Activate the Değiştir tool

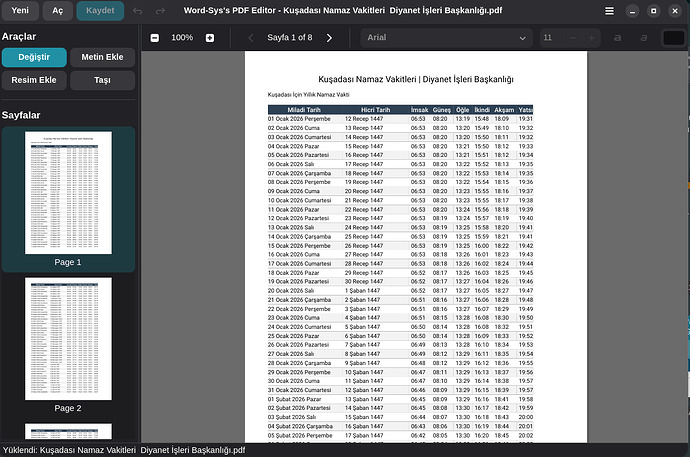coord(34,56)
